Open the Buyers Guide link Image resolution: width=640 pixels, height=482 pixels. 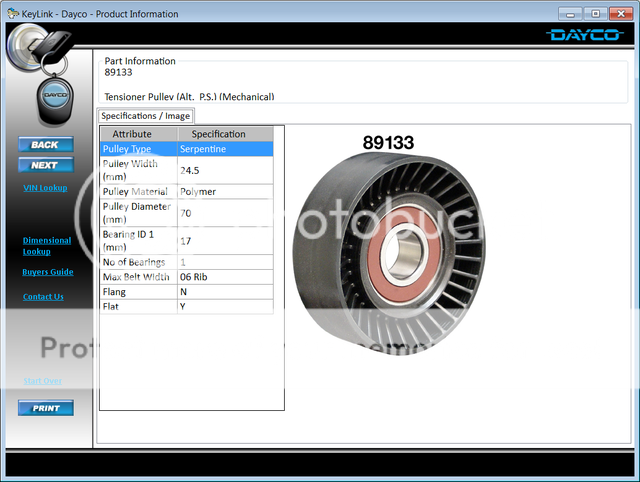[47, 272]
